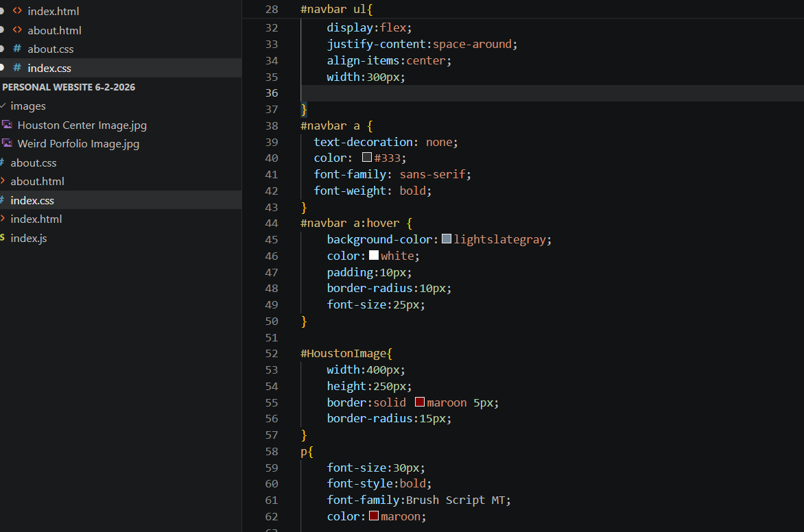Click 'padding' property on line 47

[x=350, y=272]
